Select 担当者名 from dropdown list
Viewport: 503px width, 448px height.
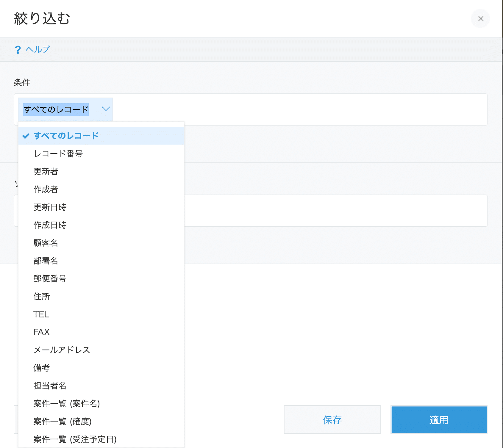pos(50,386)
